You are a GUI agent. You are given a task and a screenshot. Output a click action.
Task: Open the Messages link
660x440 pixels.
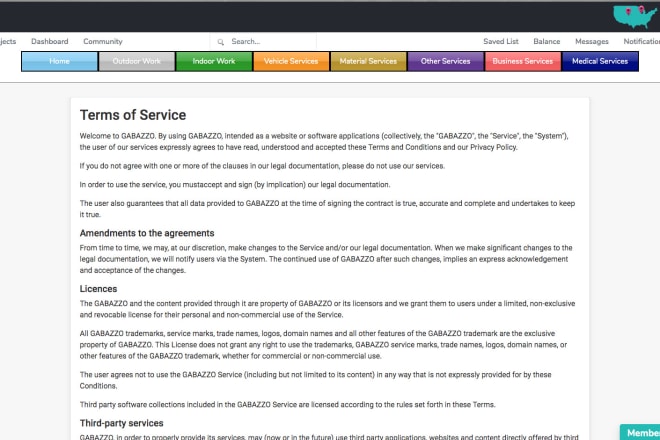coord(592,41)
